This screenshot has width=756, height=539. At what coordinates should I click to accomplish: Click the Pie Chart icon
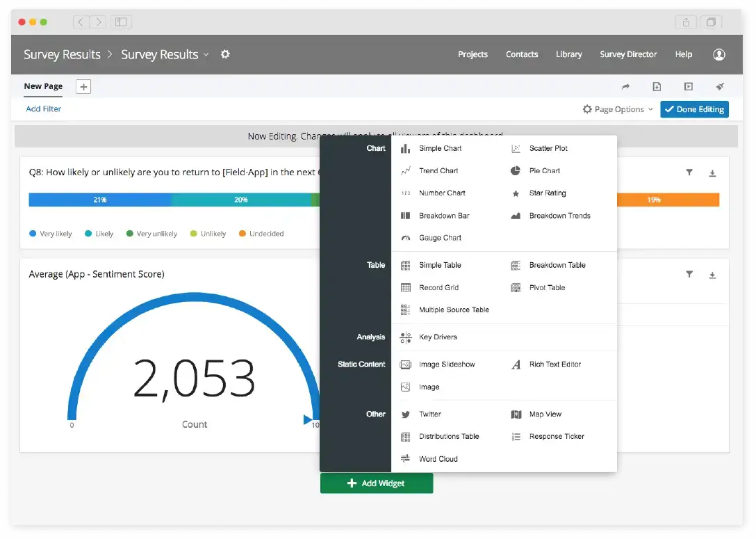516,171
